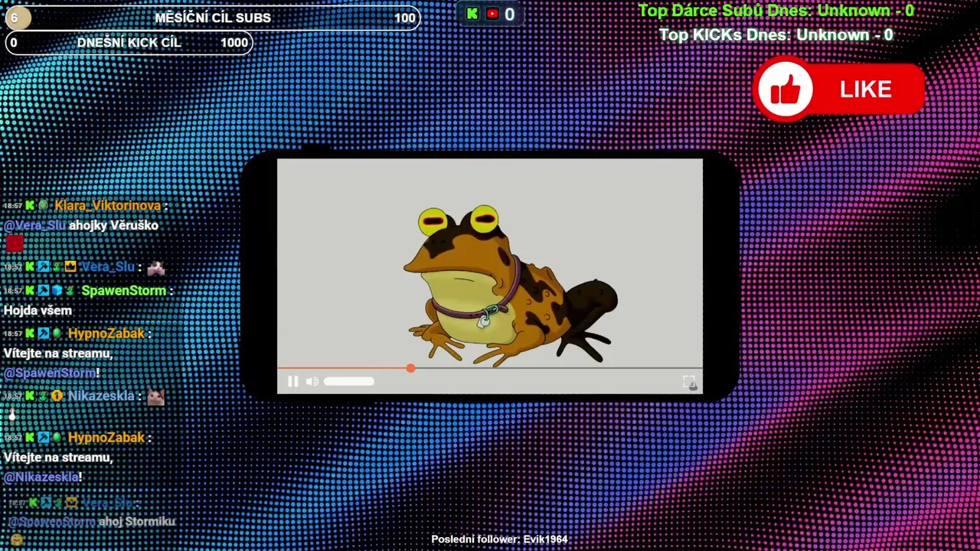This screenshot has height=551, width=980.
Task: Click the green Kick logo in the viewer counter
Action: pyautogui.click(x=472, y=14)
